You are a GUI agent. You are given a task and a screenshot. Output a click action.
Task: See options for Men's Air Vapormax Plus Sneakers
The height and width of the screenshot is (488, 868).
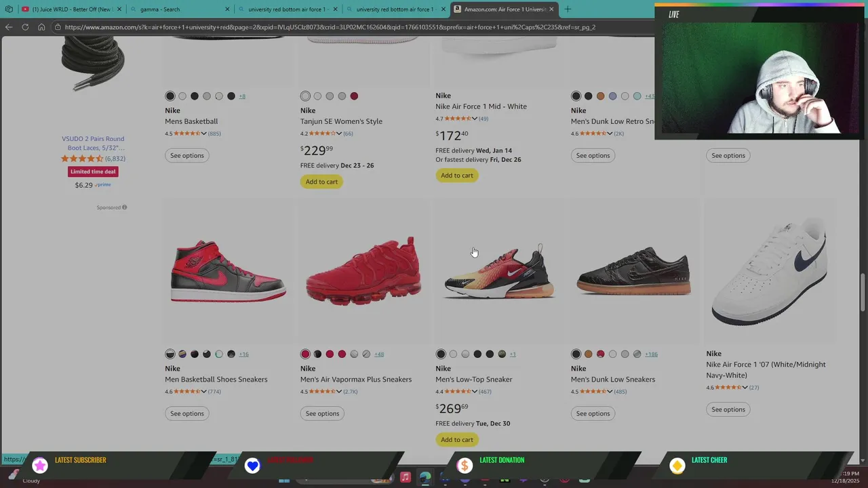tap(322, 413)
